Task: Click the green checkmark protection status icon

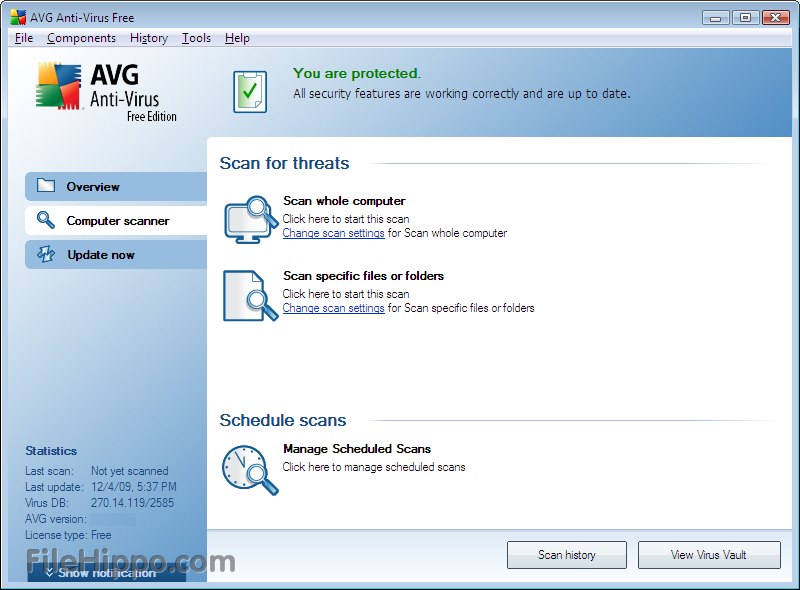Action: pyautogui.click(x=250, y=92)
